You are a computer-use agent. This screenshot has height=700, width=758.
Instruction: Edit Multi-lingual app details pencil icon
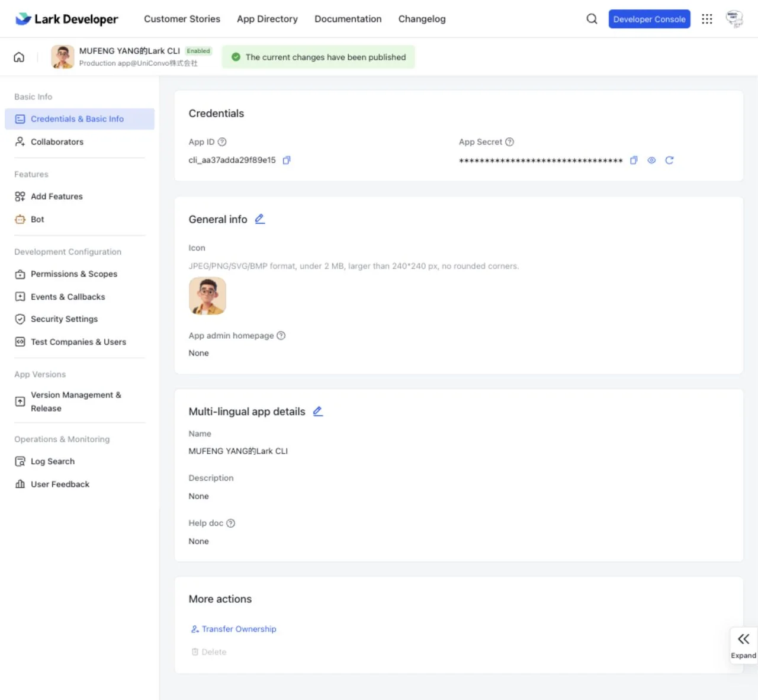[318, 411]
